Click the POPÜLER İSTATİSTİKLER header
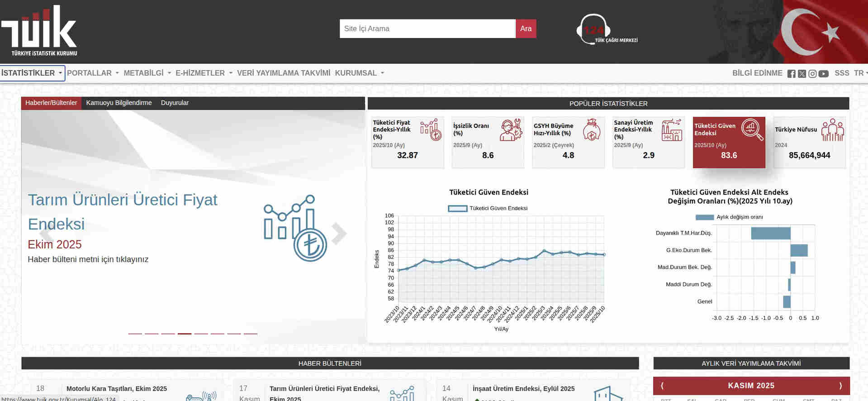 pyautogui.click(x=608, y=104)
